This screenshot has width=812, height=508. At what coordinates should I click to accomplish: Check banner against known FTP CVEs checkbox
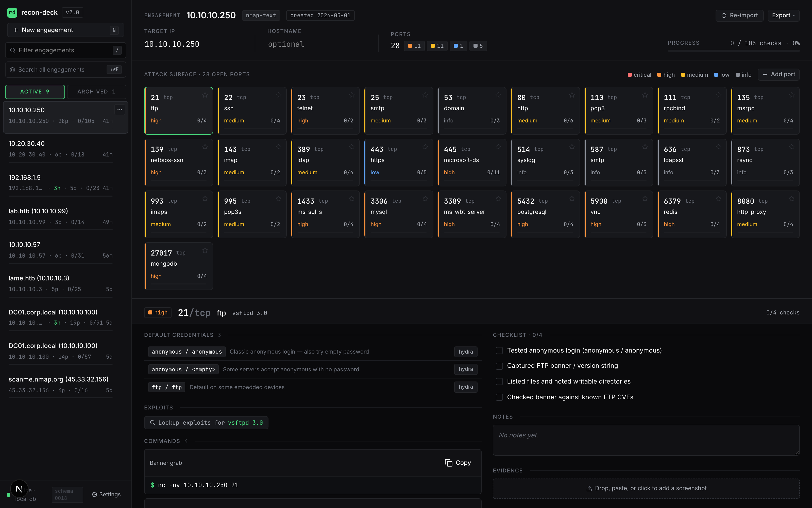point(499,397)
